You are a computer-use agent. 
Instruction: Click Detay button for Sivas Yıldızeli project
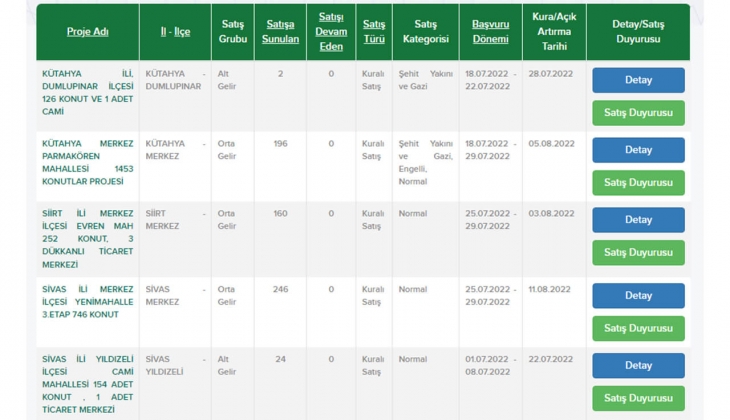pyautogui.click(x=638, y=366)
